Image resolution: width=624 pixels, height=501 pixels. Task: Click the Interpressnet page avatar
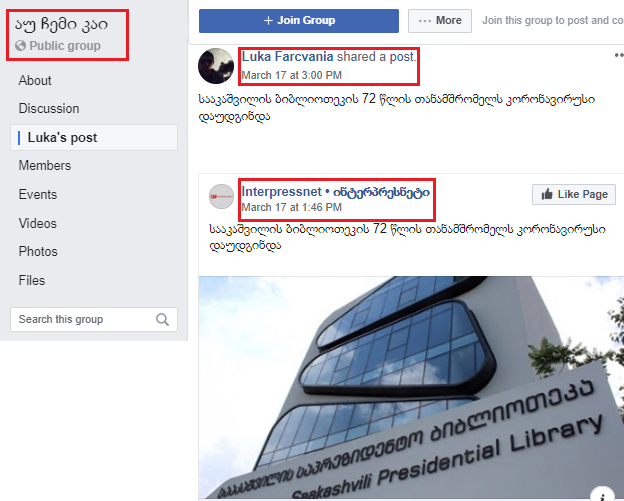[x=221, y=197]
